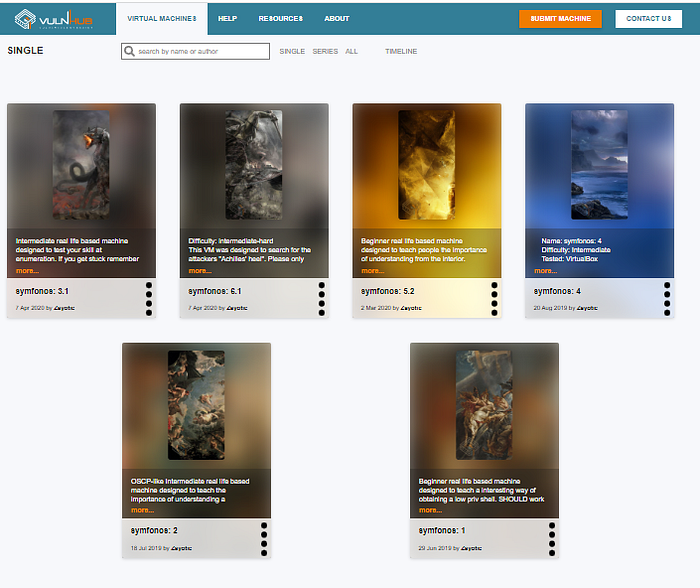The height and width of the screenshot is (588, 700).
Task: Click the Submit Machine button
Action: click(x=560, y=19)
